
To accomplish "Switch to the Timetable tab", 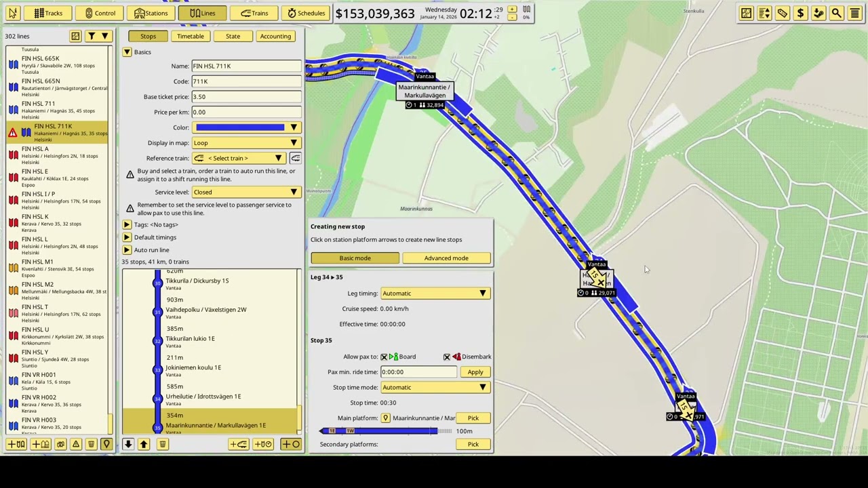I will pyautogui.click(x=190, y=36).
